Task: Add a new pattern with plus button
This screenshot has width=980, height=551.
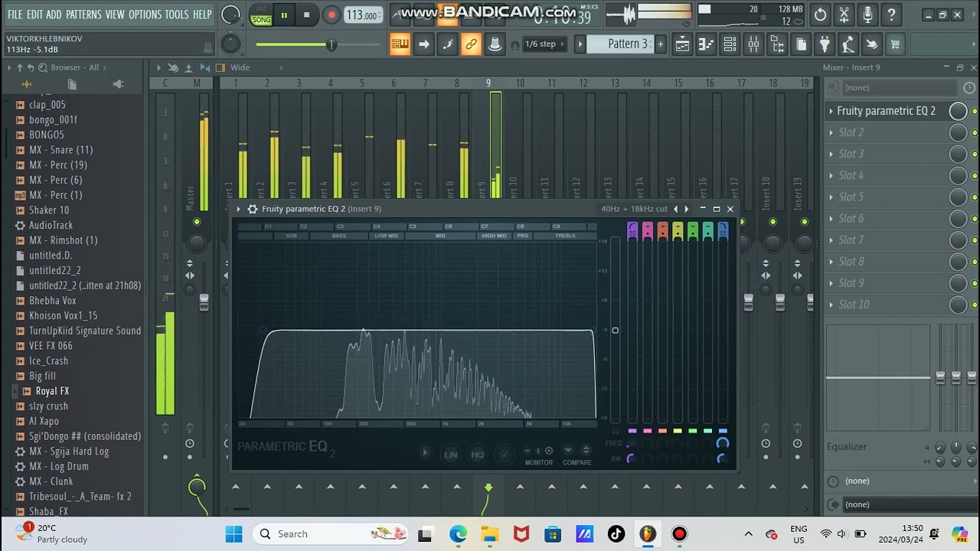Action: (660, 44)
